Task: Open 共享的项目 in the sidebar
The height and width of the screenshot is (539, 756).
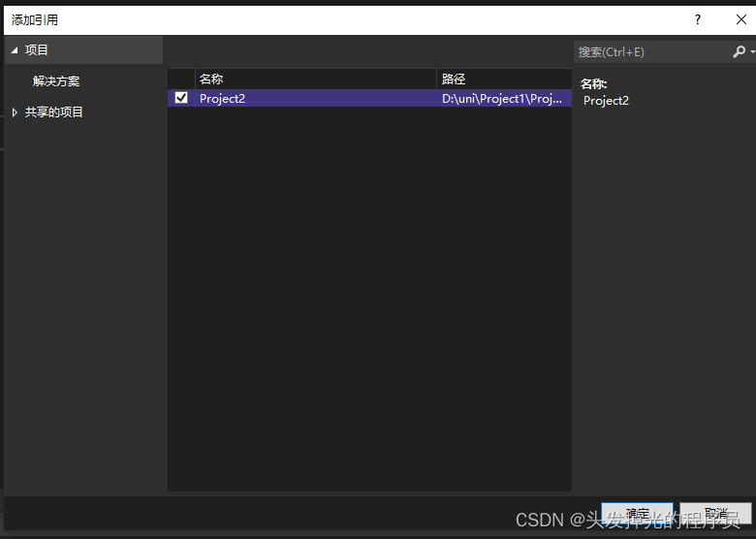Action: point(53,112)
